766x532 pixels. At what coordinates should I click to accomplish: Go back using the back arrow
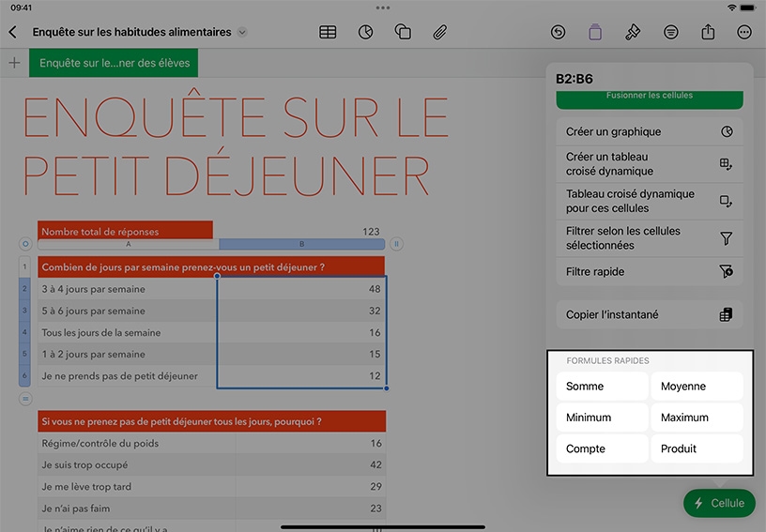[13, 32]
